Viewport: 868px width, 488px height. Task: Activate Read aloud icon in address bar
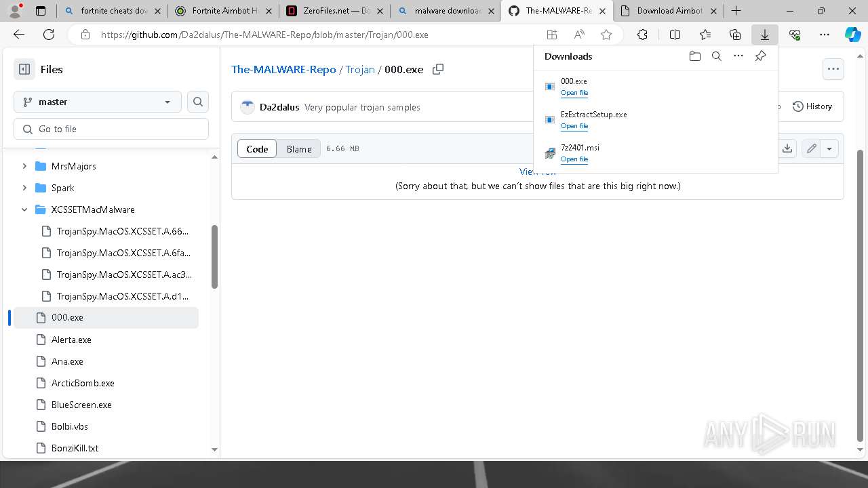click(x=579, y=35)
